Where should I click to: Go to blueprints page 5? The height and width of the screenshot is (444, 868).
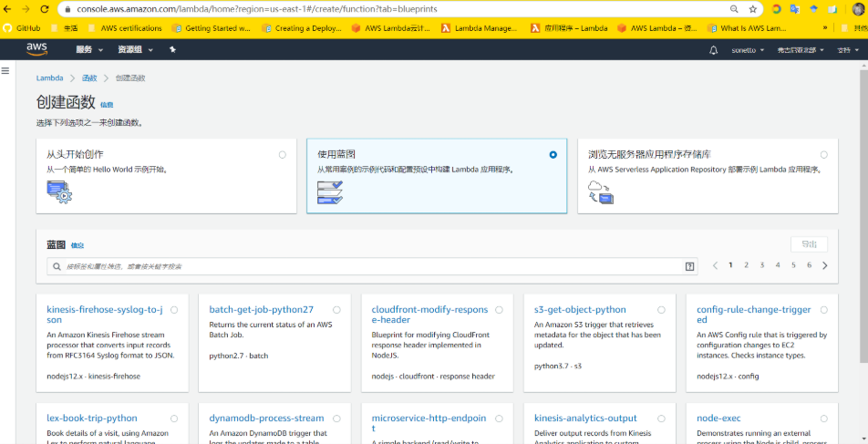click(793, 265)
